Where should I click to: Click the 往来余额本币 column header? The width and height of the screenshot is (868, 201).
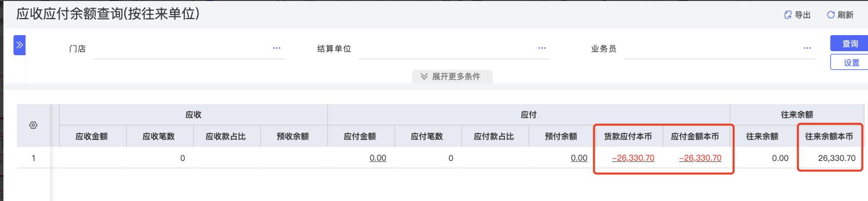tap(829, 137)
